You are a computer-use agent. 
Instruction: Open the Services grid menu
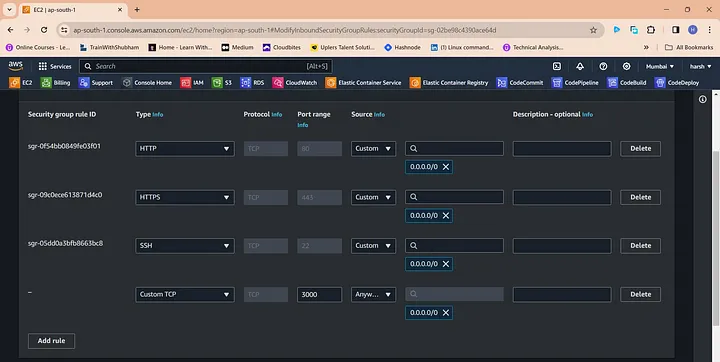click(55, 66)
